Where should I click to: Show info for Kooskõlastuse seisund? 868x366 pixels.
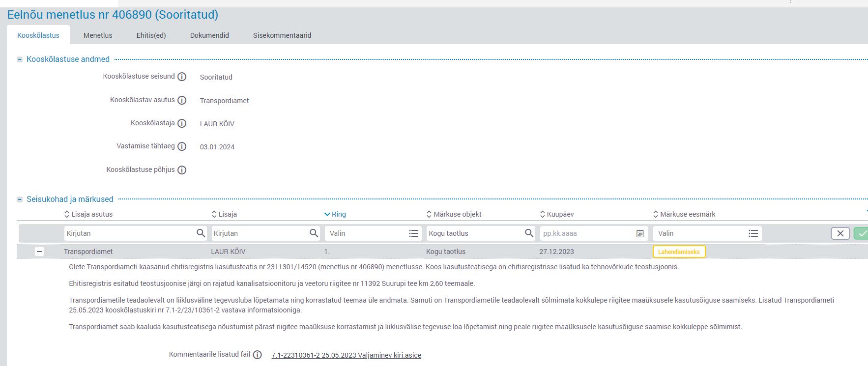tap(182, 77)
